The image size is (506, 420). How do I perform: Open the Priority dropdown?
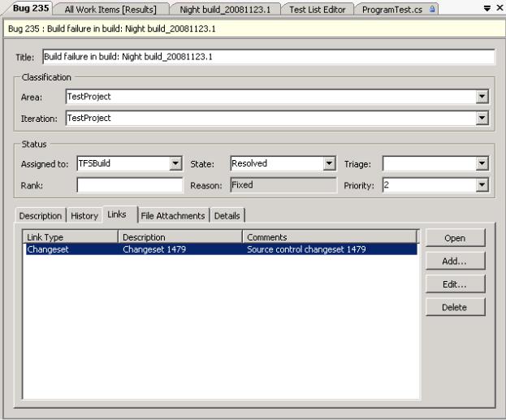pyautogui.click(x=482, y=185)
